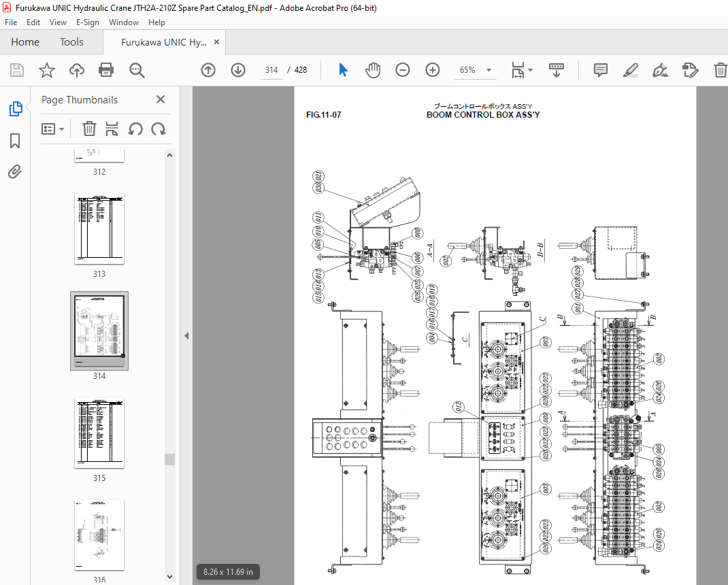The image size is (728, 585).
Task: Click thumbnail panel scroll down arrow
Action: tap(169, 577)
